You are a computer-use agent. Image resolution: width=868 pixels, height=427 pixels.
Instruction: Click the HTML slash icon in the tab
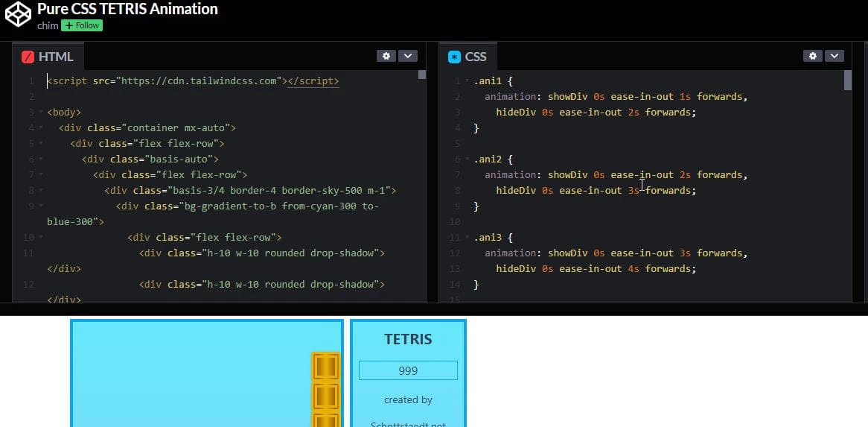pos(28,57)
